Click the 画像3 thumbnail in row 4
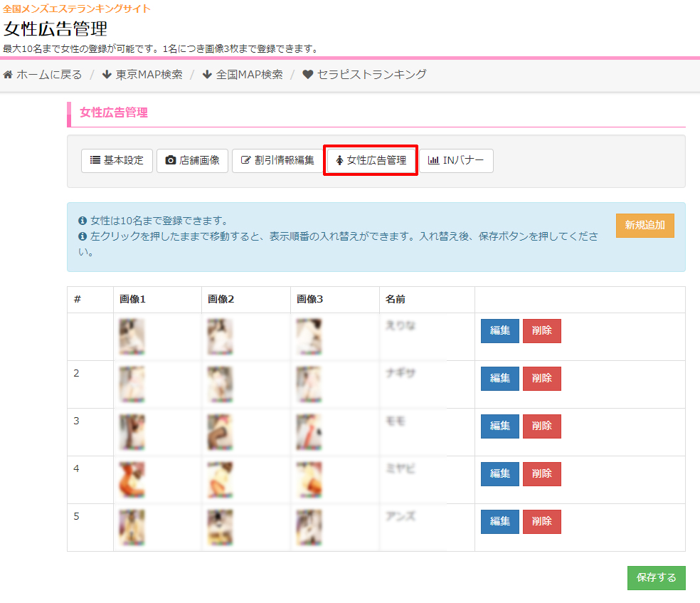Viewport: 700px width, 603px height. click(309, 480)
